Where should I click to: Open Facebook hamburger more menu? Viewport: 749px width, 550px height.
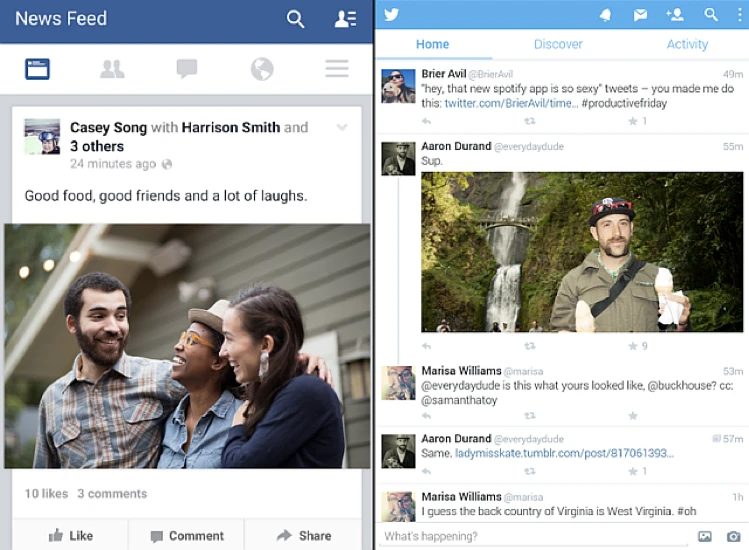click(337, 69)
